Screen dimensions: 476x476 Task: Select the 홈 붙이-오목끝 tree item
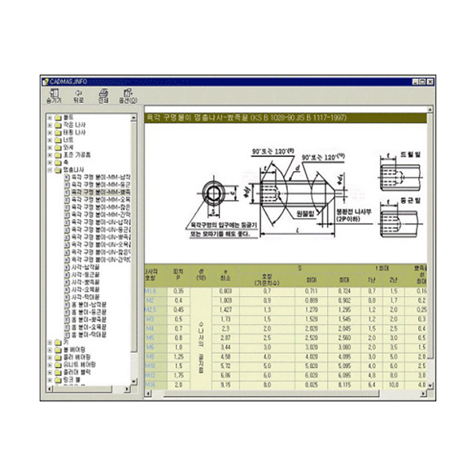pos(92,327)
